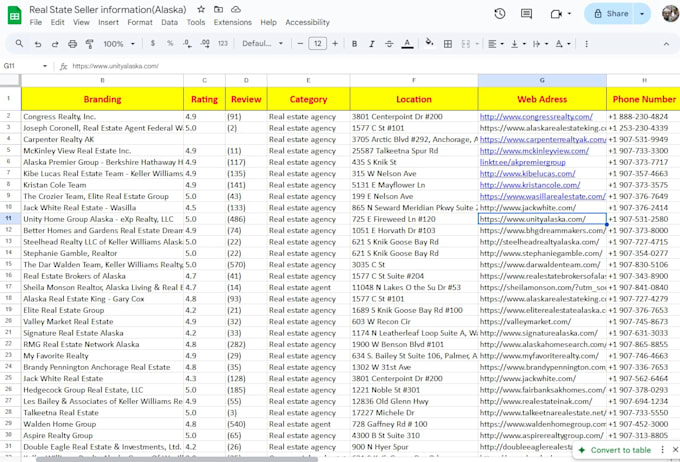
Task: Open the borders tool
Action: tap(448, 44)
